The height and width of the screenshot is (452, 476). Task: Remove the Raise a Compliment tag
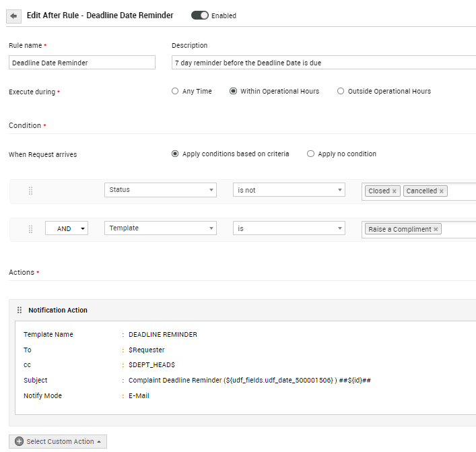click(436, 230)
